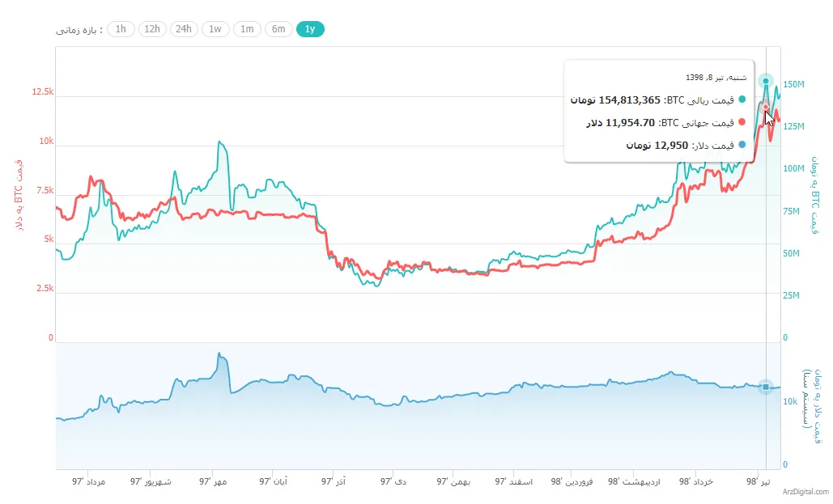Select the 1m time range
The image size is (833, 504).
247,29
